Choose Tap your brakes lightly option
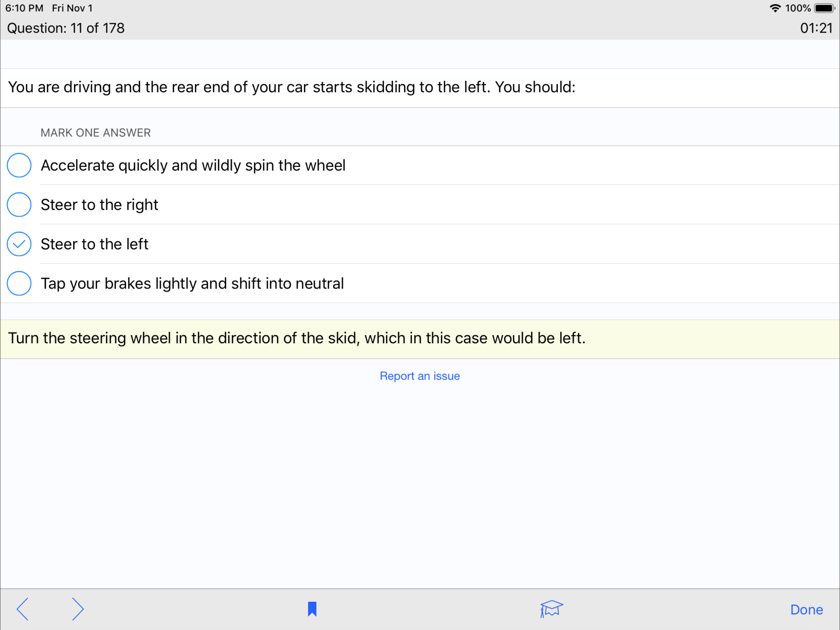 coord(19,283)
